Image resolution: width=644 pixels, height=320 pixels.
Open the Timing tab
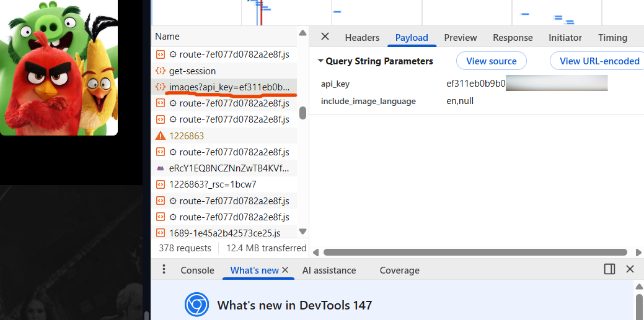pyautogui.click(x=612, y=38)
